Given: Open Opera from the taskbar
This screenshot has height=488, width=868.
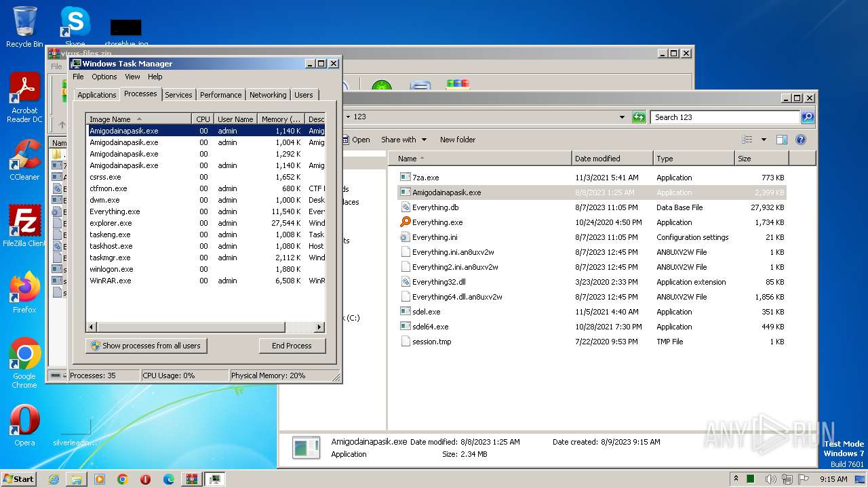Looking at the screenshot, I should click(146, 479).
